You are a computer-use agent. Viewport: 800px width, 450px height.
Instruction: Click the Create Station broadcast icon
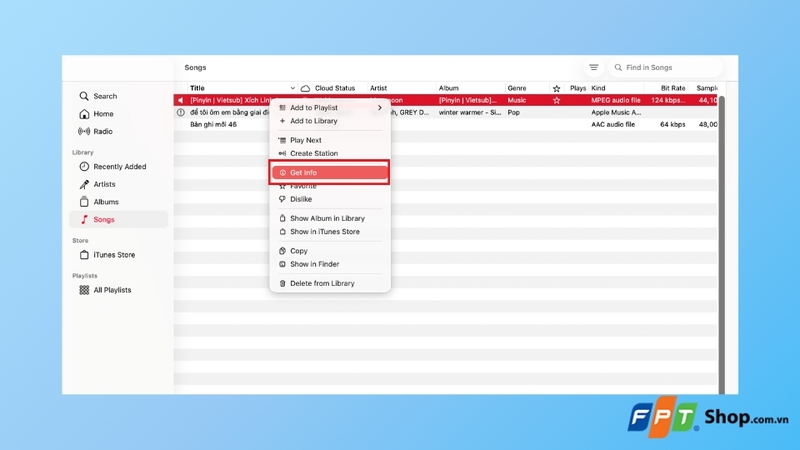coord(282,153)
